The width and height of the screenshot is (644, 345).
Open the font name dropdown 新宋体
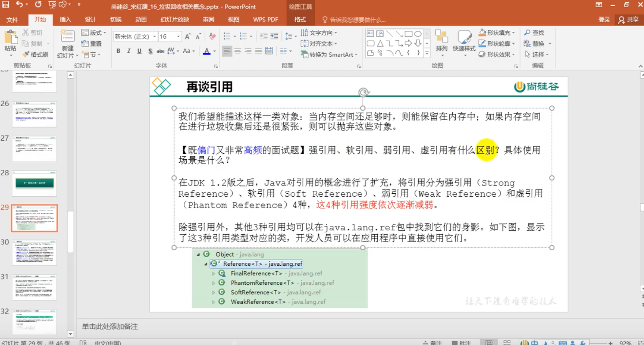pos(154,36)
